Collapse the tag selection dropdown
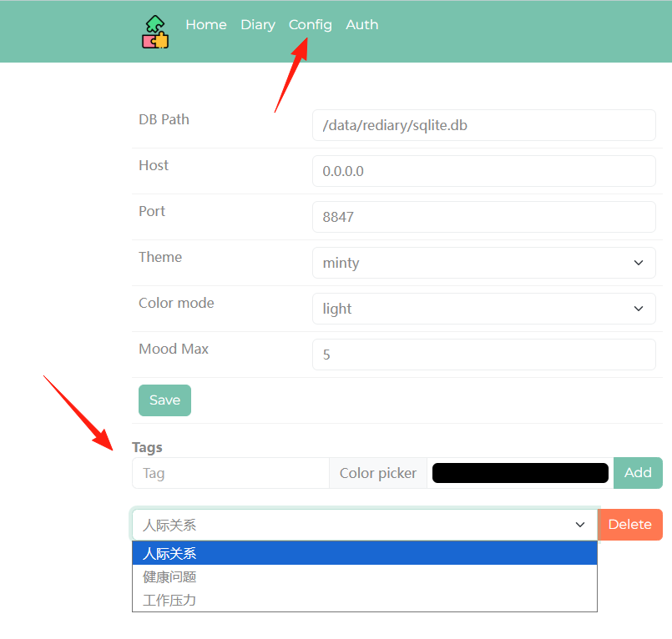 point(365,525)
